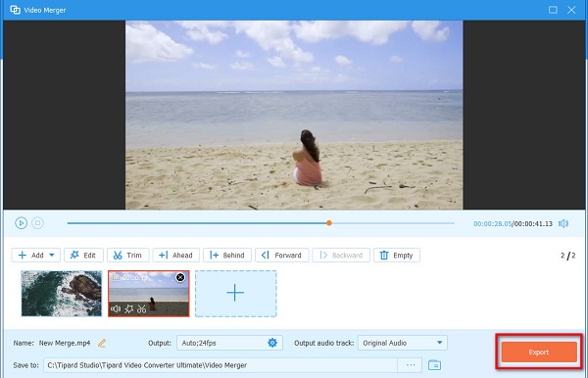Click the orange Export button
This screenshot has width=588, height=378.
pyautogui.click(x=539, y=352)
